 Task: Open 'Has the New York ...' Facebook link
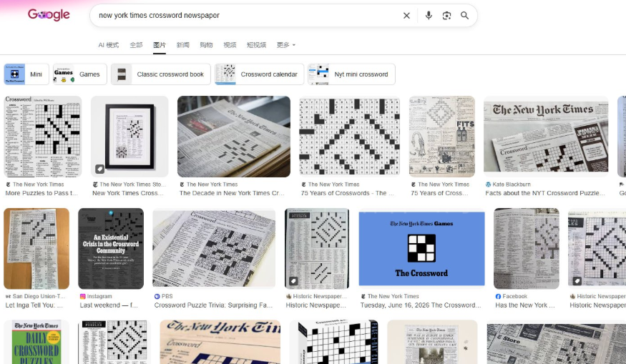pos(525,305)
